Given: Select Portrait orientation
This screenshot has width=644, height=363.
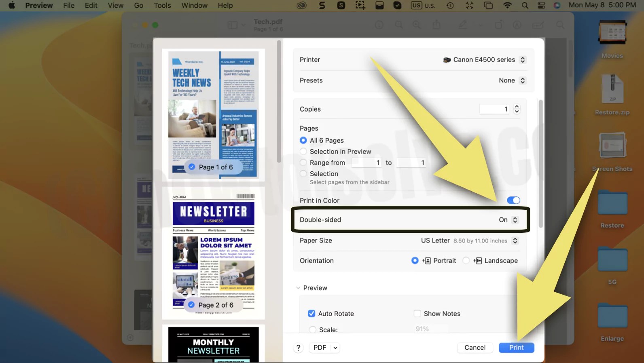Looking at the screenshot, I should pyautogui.click(x=415, y=261).
